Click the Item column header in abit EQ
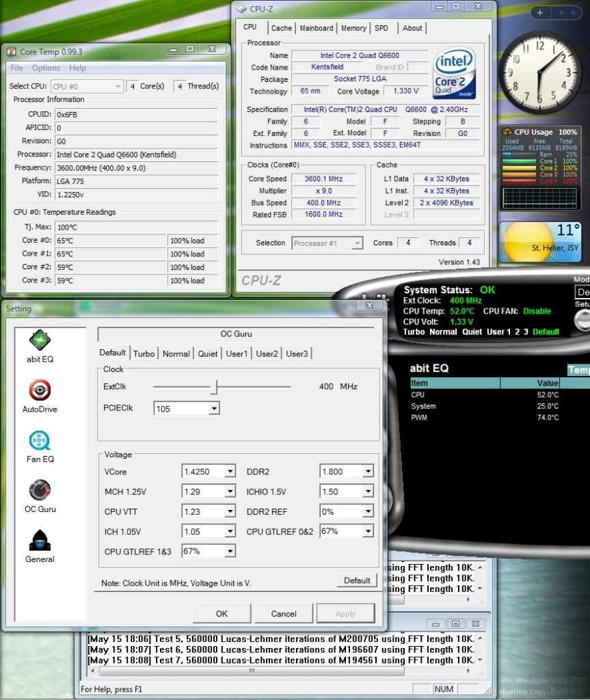The height and width of the screenshot is (700, 590). pos(455,383)
